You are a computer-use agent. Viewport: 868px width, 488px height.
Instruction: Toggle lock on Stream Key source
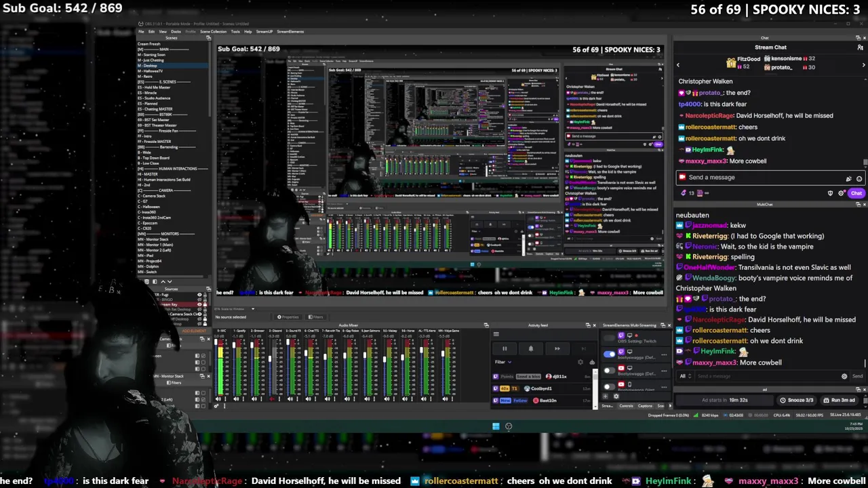205,304
